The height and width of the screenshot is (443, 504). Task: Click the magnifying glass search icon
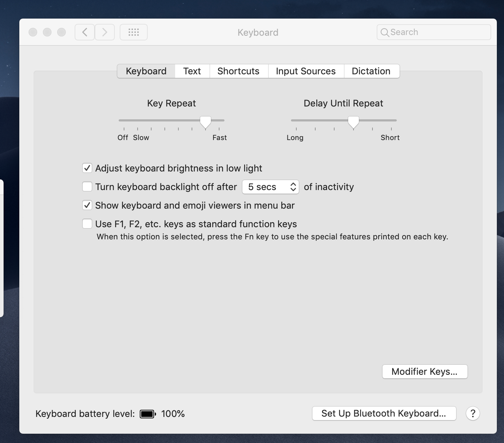pyautogui.click(x=385, y=33)
